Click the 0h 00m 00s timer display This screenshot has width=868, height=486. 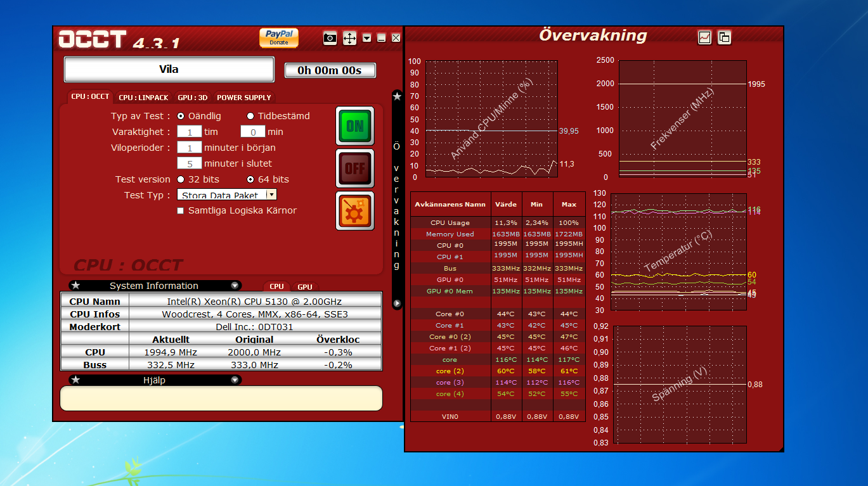point(330,70)
